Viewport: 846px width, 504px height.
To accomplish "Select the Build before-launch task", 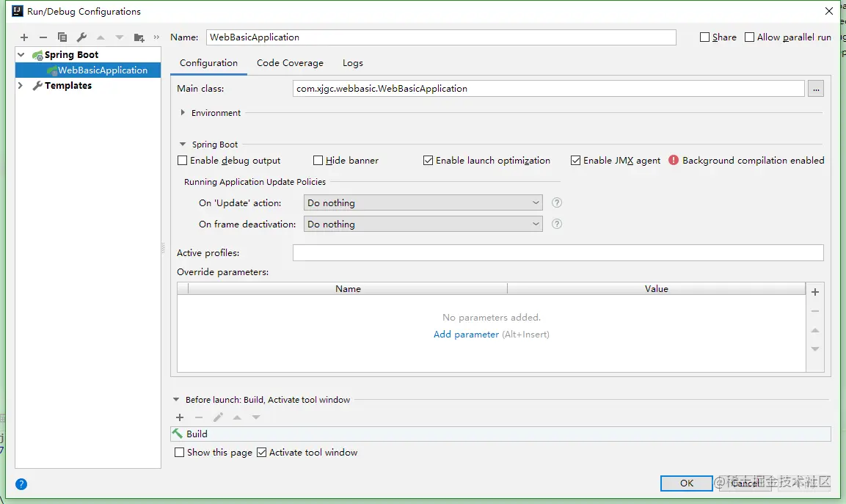I will click(x=500, y=434).
